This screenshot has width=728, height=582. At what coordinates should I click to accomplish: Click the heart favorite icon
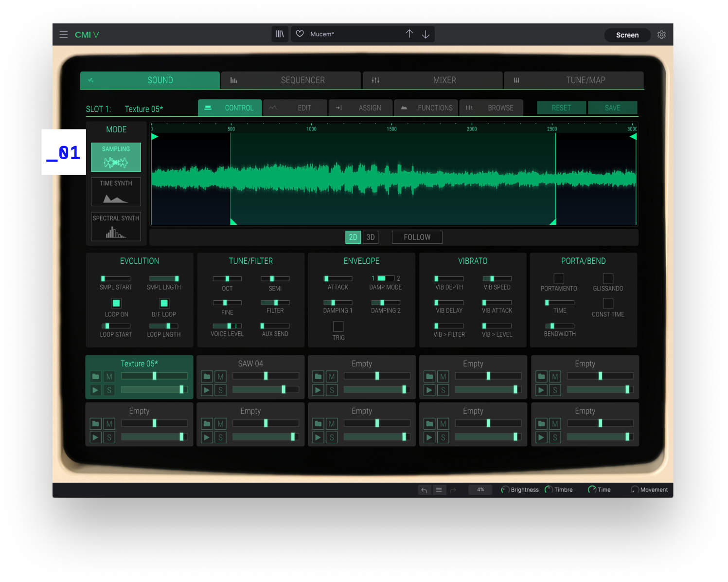pos(300,34)
